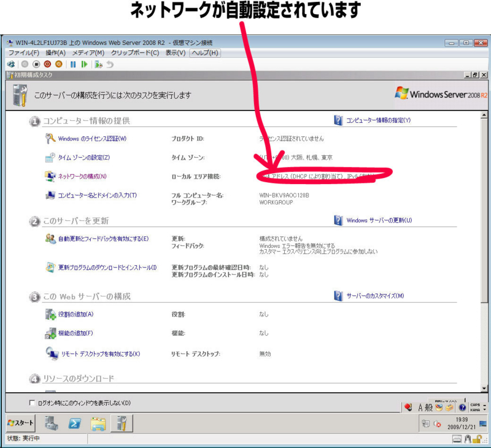Open the language bar options chevron
This screenshot has height=448, width=491.
pyautogui.click(x=484, y=408)
